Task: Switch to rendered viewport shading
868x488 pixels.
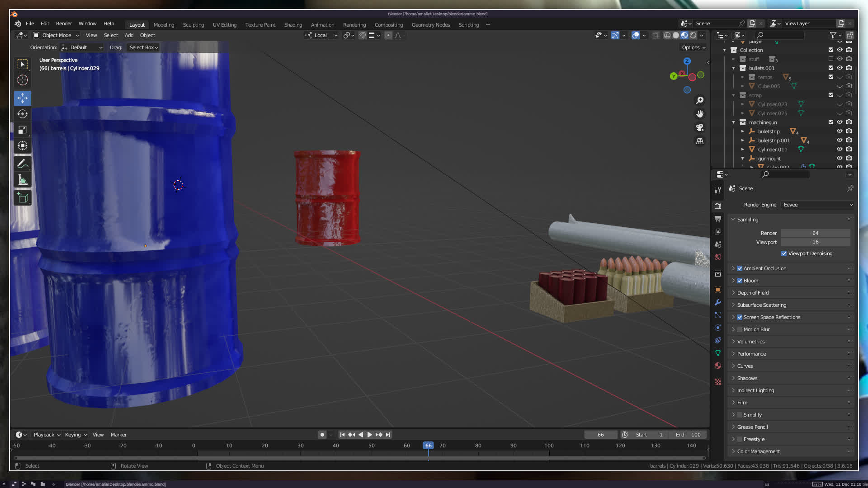Action: point(693,35)
